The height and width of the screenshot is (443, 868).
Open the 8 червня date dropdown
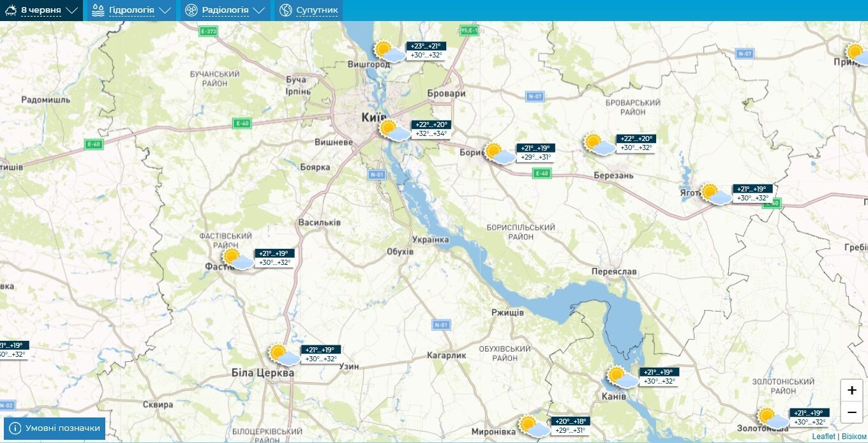pyautogui.click(x=41, y=10)
